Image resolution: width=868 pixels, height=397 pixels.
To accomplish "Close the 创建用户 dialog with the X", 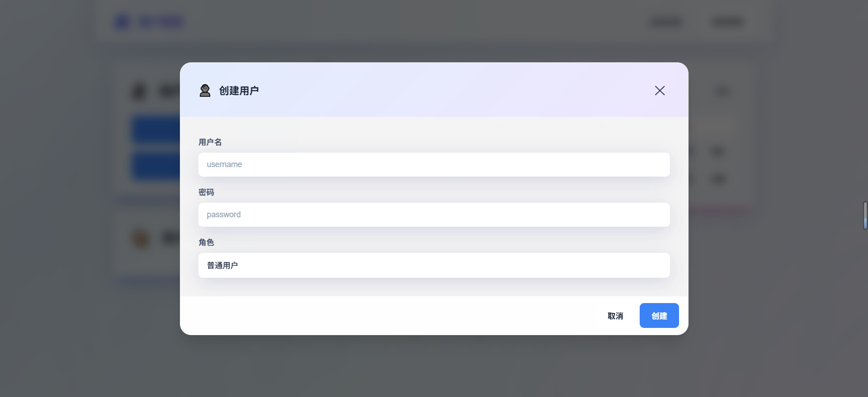I will 660,91.
